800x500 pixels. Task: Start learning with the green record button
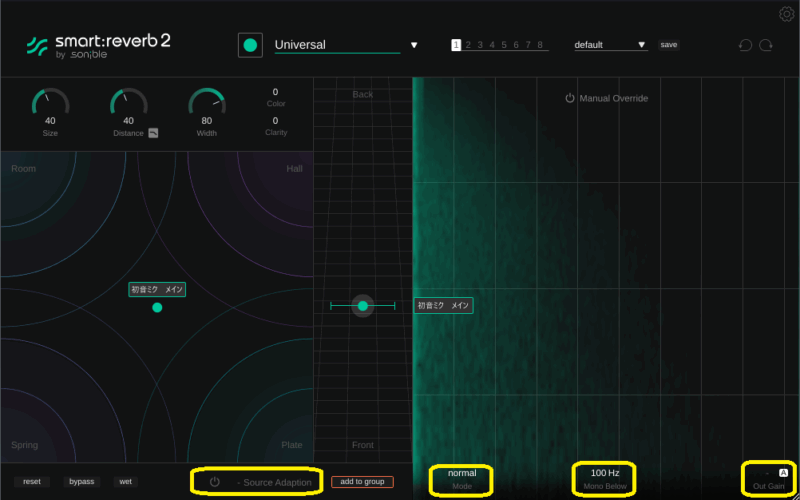pos(250,45)
